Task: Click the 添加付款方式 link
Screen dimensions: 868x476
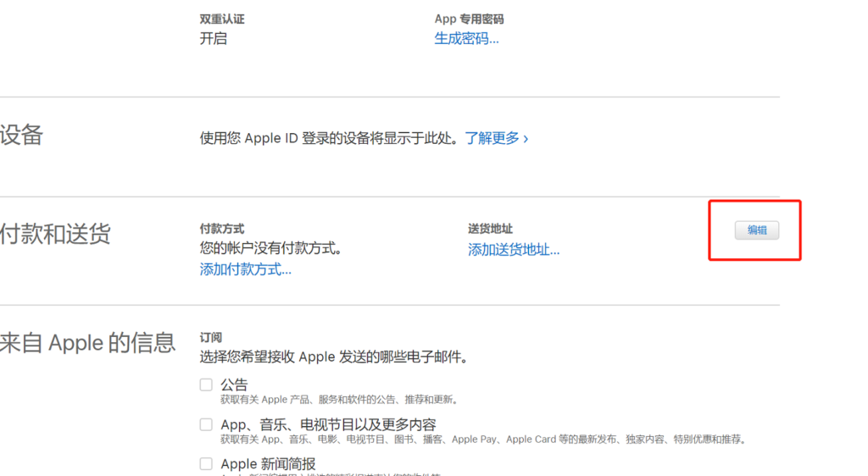Action: point(245,269)
